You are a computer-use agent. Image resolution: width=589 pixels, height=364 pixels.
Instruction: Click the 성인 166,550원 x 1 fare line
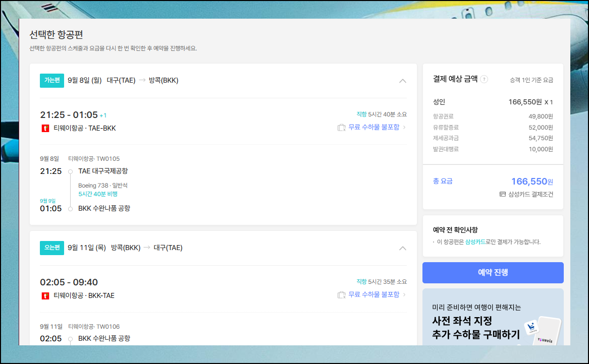click(493, 102)
